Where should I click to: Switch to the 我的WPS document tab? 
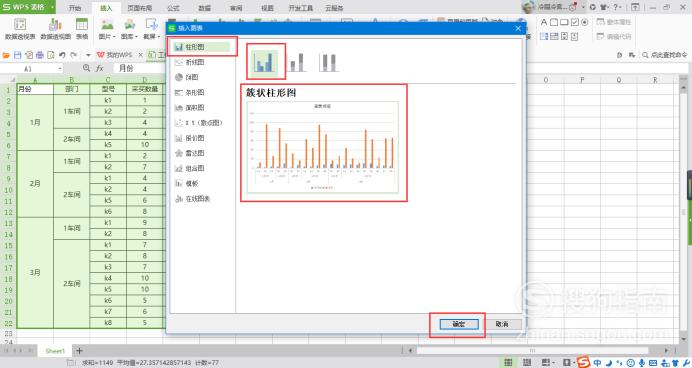point(115,55)
